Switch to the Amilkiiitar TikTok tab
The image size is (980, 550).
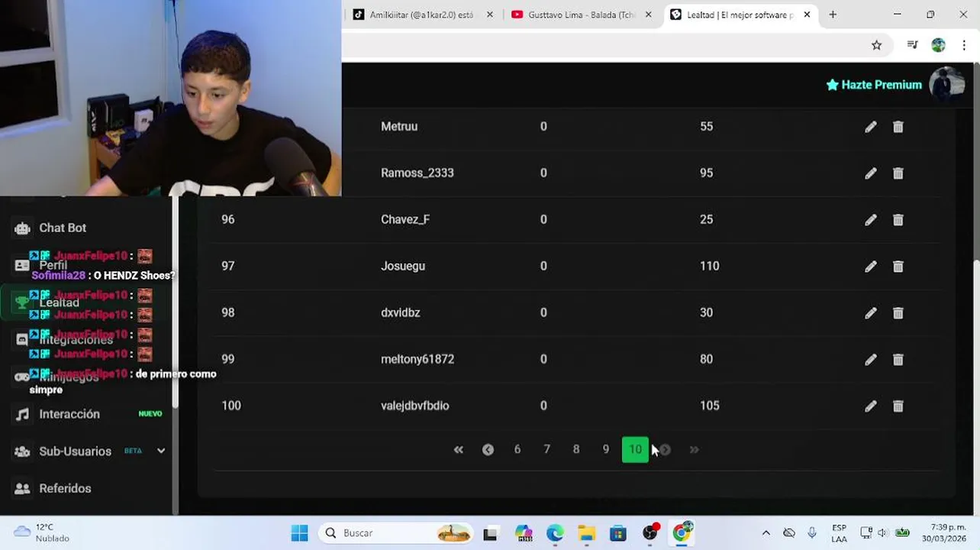[x=422, y=15]
